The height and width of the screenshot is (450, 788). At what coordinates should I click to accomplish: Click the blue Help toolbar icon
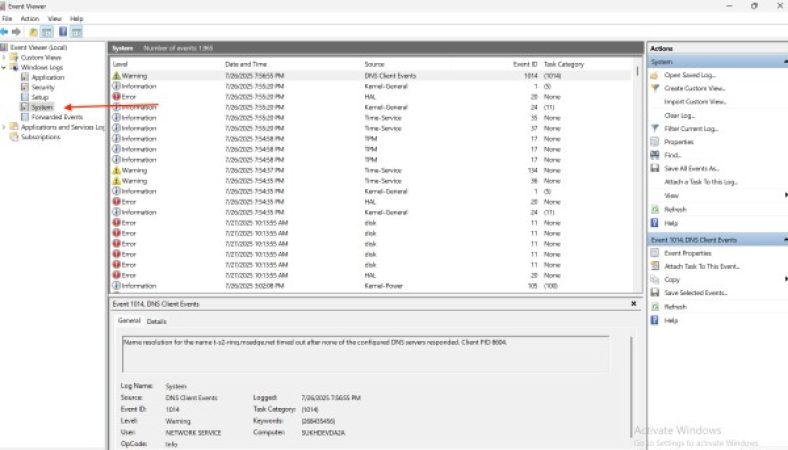click(x=63, y=32)
